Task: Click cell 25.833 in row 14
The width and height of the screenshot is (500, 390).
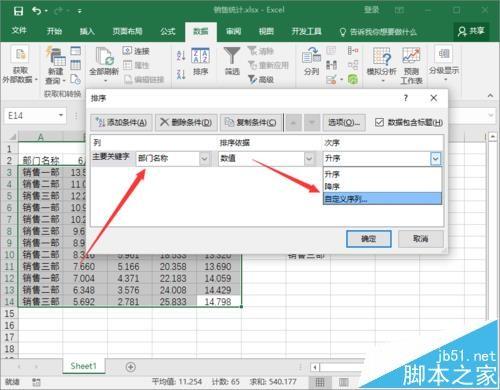Action: click(x=174, y=302)
